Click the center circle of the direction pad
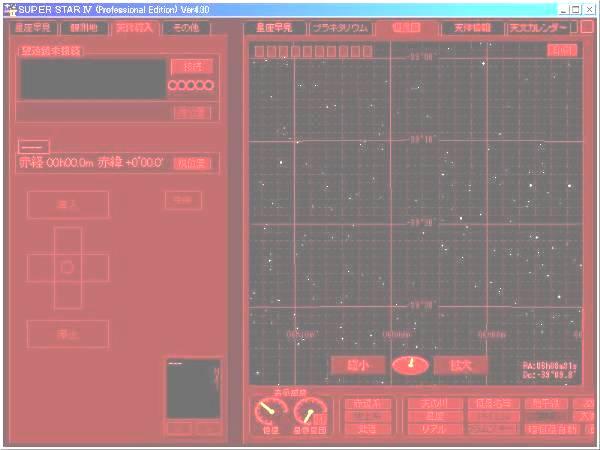Image resolution: width=600 pixels, height=450 pixels. (67, 267)
